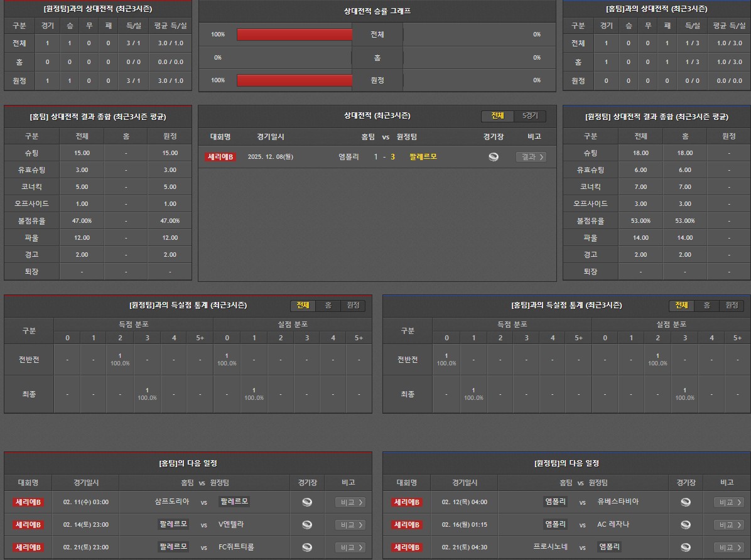Select 원정 tab in [원정팀]과의 득실점 통계
The width and height of the screenshot is (751, 560).
tap(353, 306)
